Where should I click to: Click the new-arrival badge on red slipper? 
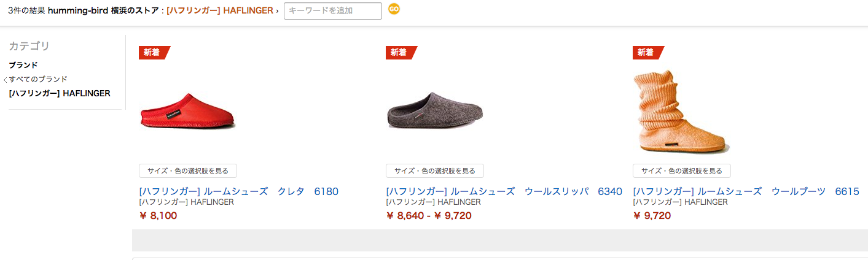click(152, 53)
